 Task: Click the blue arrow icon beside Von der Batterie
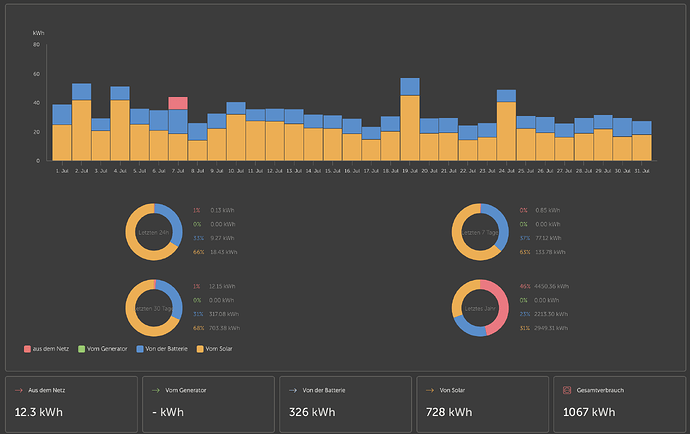click(x=293, y=390)
